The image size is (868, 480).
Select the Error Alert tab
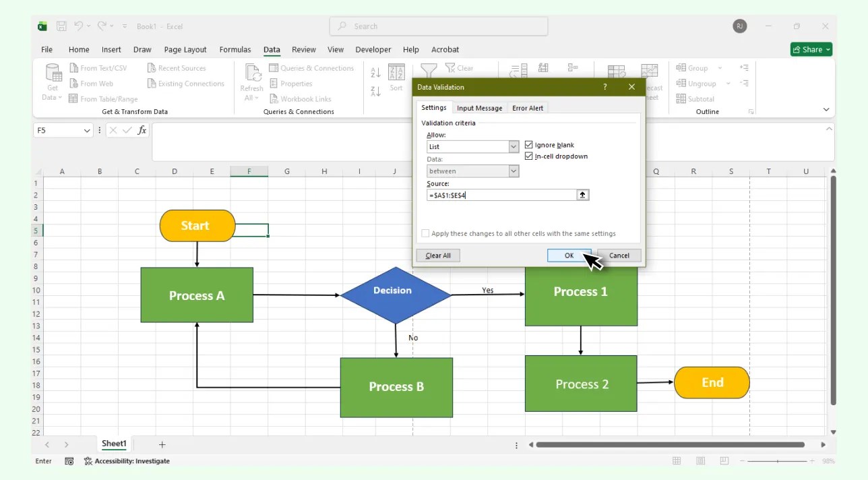point(528,108)
